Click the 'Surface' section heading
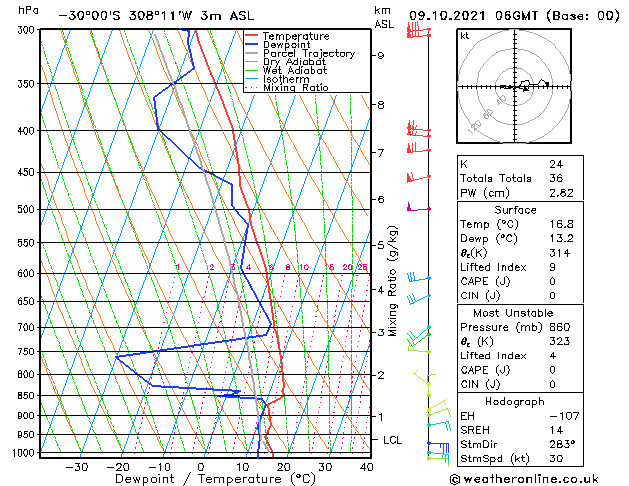Image resolution: width=629 pixels, height=486 pixels. pos(515,210)
